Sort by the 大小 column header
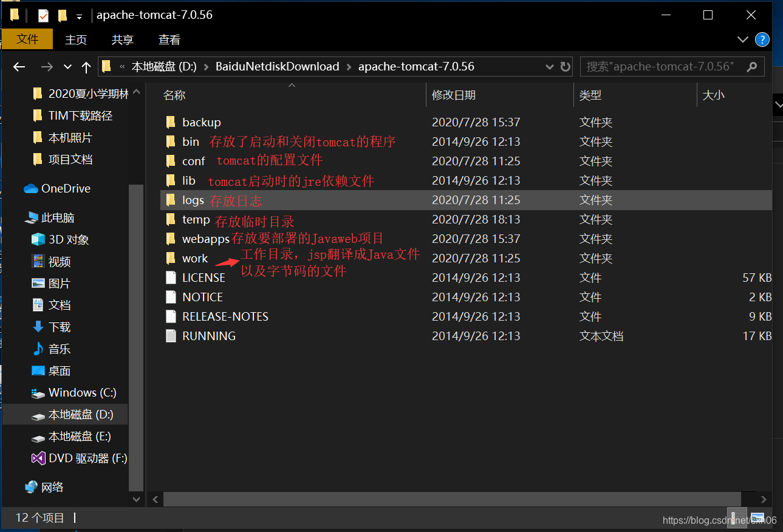Image resolution: width=783 pixels, height=532 pixels. 714,95
